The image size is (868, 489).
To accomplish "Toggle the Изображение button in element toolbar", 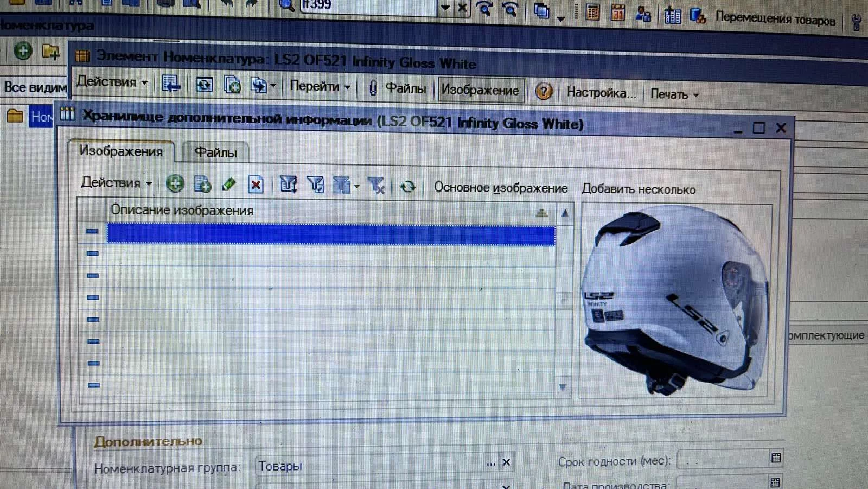I will (480, 90).
